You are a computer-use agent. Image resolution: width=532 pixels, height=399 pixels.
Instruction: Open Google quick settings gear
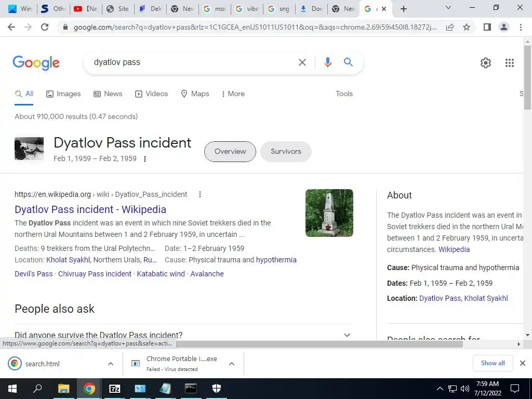[x=486, y=63]
